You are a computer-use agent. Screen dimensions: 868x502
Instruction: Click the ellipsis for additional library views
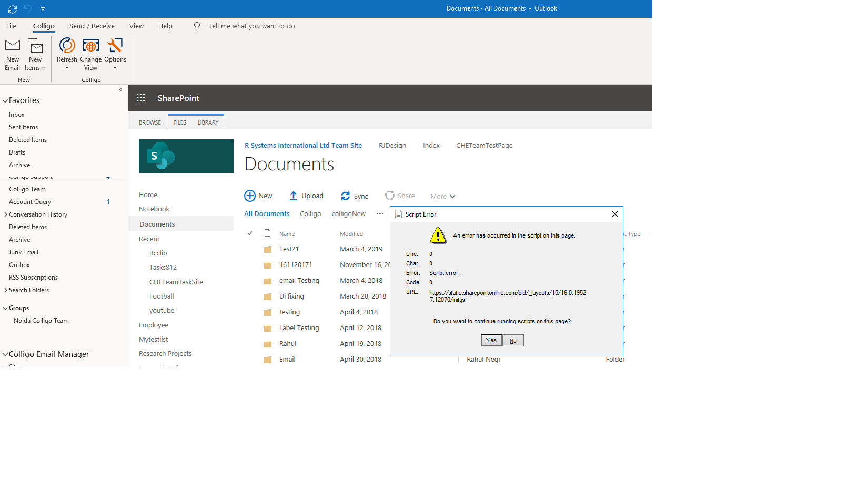tap(380, 213)
